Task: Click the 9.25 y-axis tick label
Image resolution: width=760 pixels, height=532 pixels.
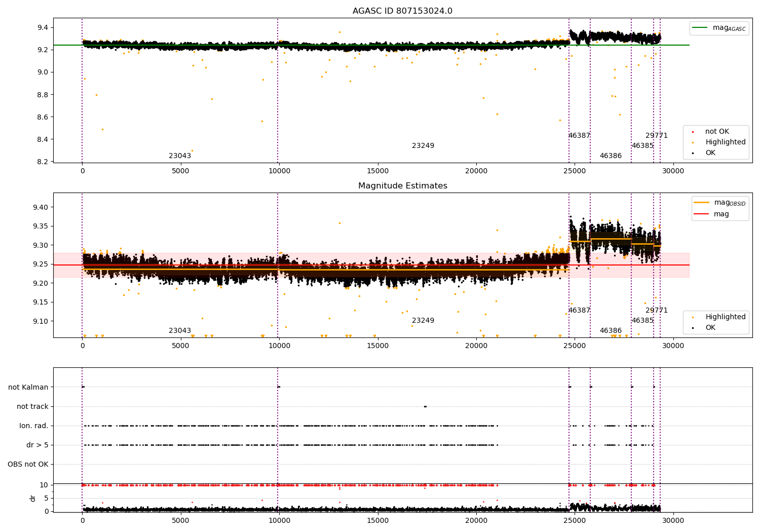Action: point(41,264)
